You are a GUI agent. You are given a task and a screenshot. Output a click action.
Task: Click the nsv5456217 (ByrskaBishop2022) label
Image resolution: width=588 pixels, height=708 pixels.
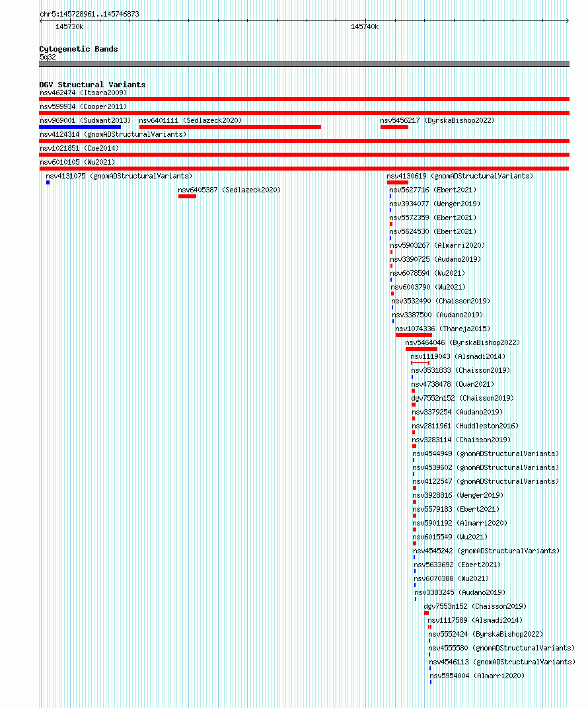pyautogui.click(x=437, y=120)
